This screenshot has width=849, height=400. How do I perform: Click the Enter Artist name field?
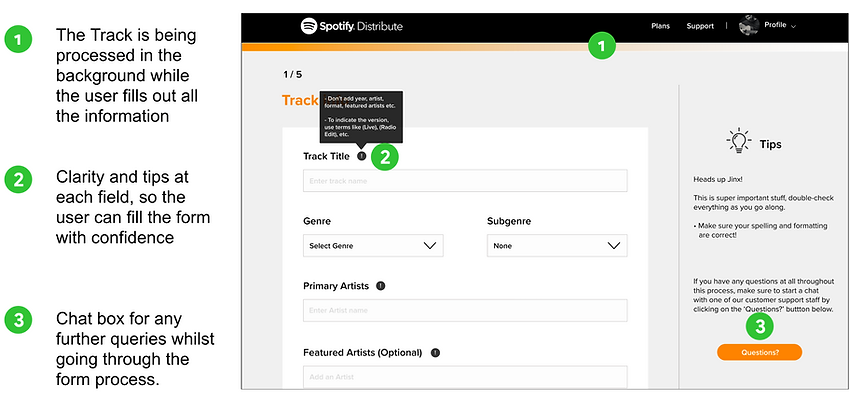click(x=465, y=311)
